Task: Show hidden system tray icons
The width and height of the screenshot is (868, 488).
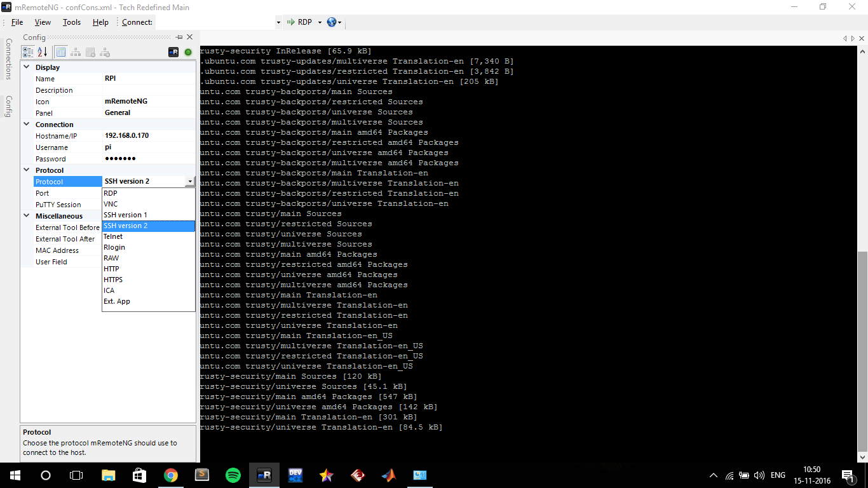Action: [x=714, y=475]
